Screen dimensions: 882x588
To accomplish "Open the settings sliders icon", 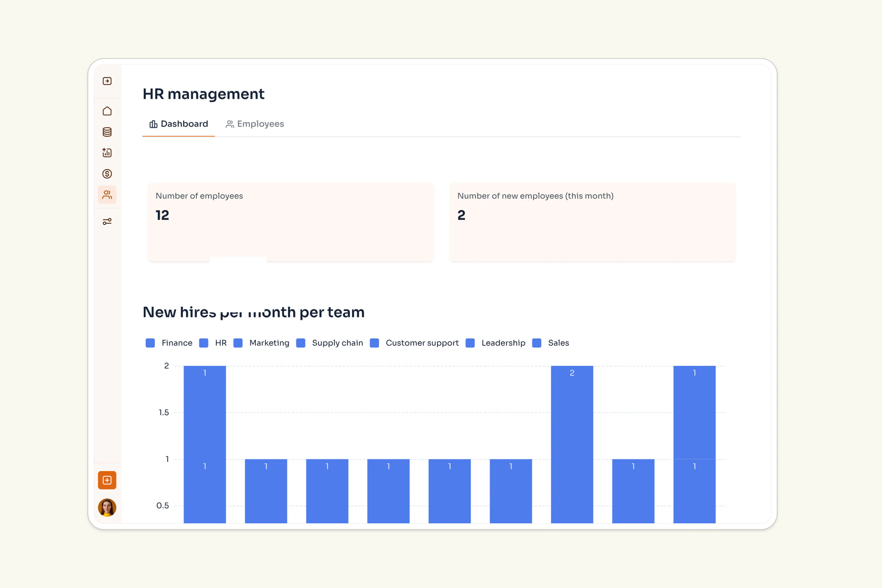I will [x=107, y=221].
